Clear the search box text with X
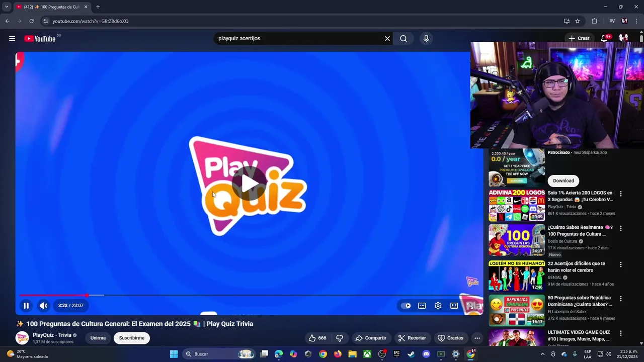 [387, 39]
